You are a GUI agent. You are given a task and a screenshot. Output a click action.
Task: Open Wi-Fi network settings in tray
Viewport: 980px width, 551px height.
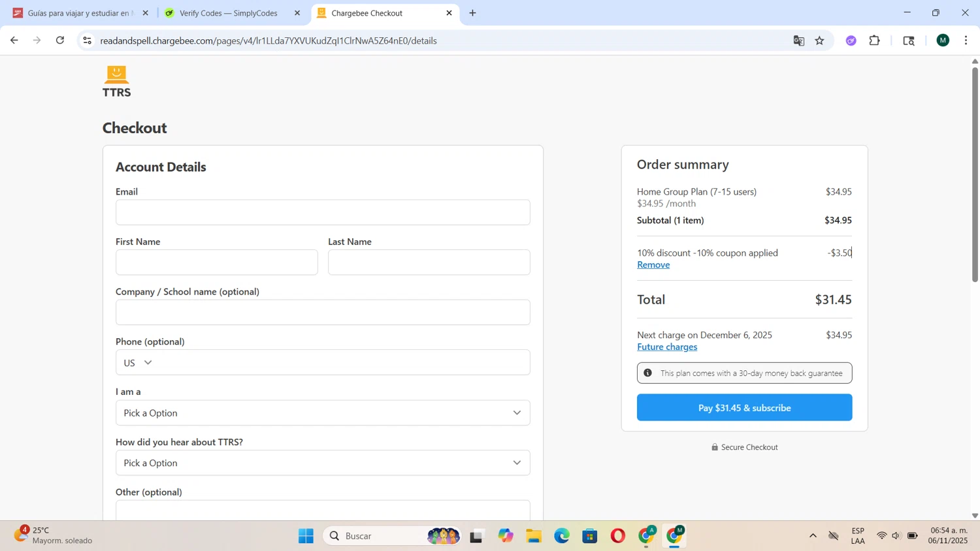click(x=881, y=536)
